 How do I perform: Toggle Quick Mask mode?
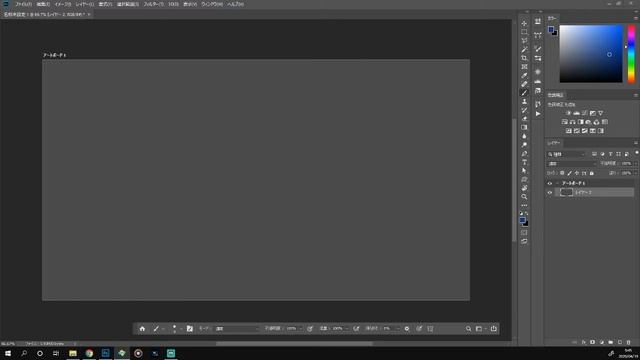click(524, 233)
